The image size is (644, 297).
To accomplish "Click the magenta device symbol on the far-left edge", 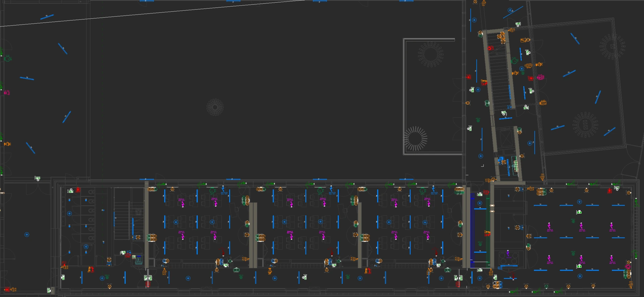I will (7, 93).
